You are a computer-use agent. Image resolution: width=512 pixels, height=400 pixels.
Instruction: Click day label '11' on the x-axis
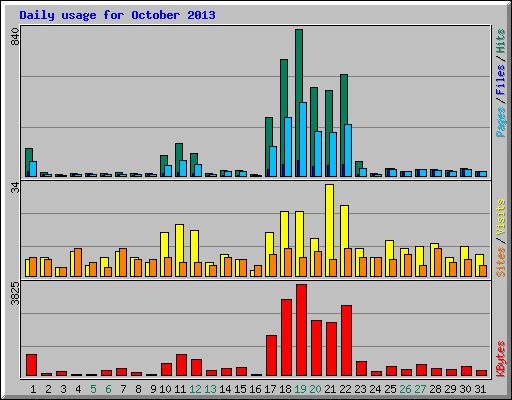[180, 389]
